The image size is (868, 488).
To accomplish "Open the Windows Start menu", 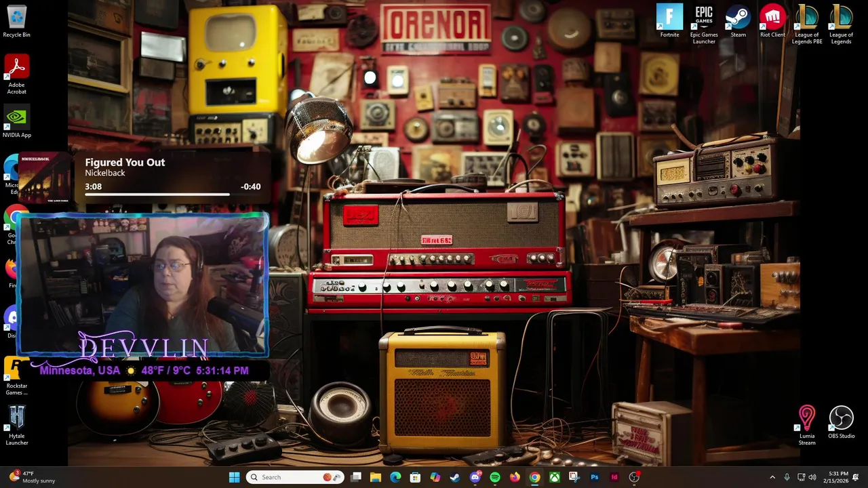I will pos(234,477).
